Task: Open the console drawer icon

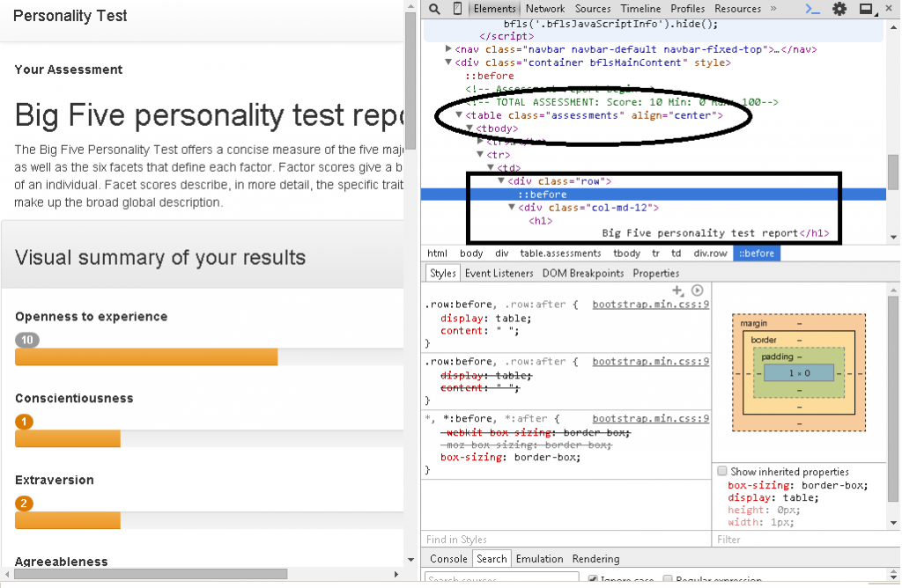Action: (x=814, y=9)
